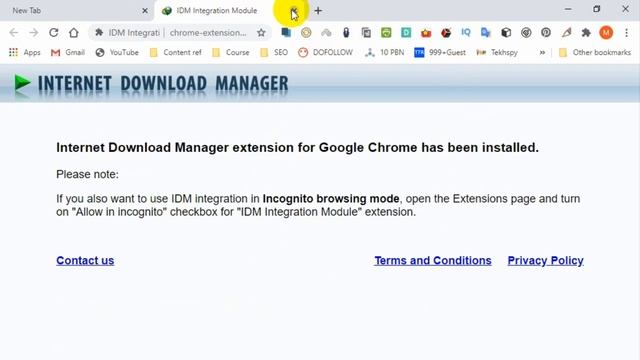Screen dimensions: 640x360
Task: Minimize the Chrome window
Action: [x=568, y=9]
